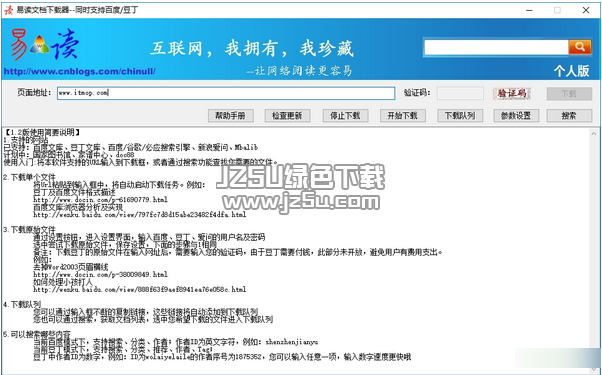The height and width of the screenshot is (375, 602).
Task: Click the 豆丁及百度文件格式描述 line
Action: 74,192
